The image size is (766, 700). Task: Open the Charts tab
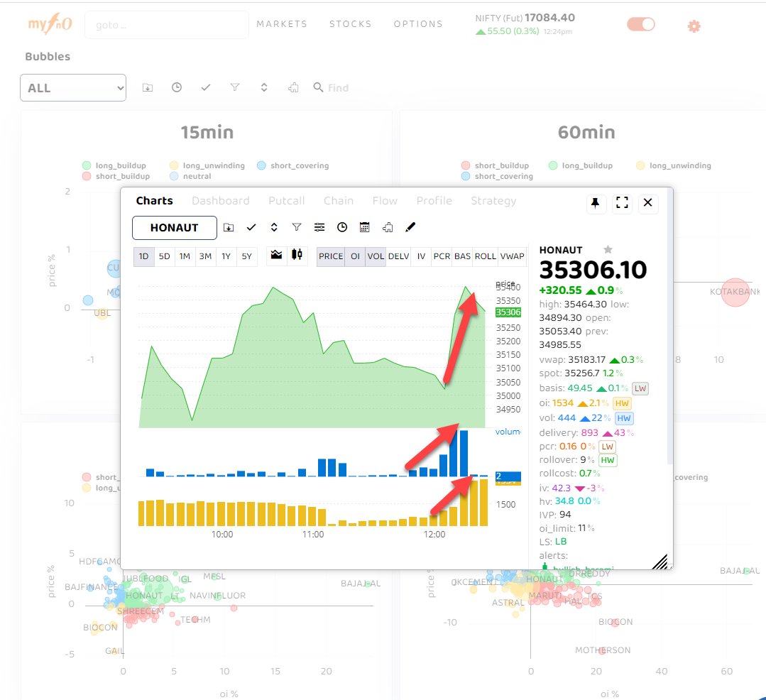point(154,201)
